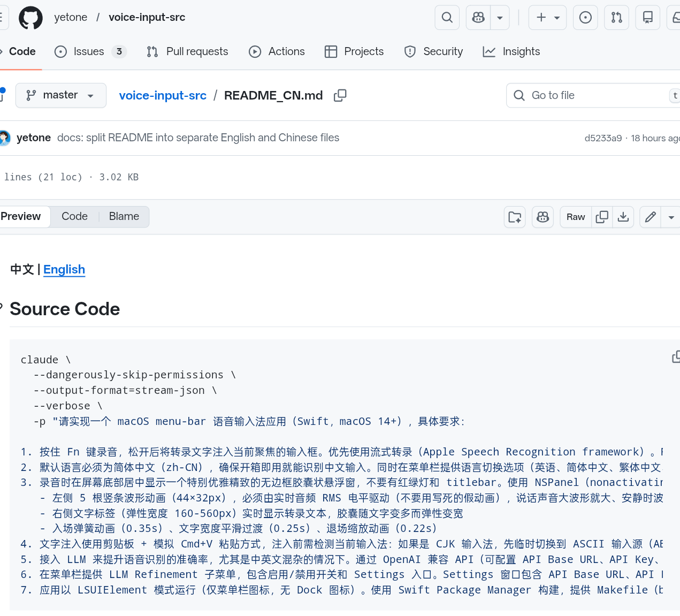
Task: Download the raw file
Action: (623, 217)
